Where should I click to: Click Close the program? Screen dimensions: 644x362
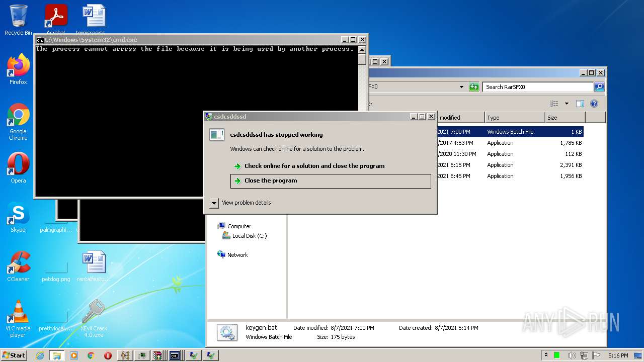click(331, 181)
